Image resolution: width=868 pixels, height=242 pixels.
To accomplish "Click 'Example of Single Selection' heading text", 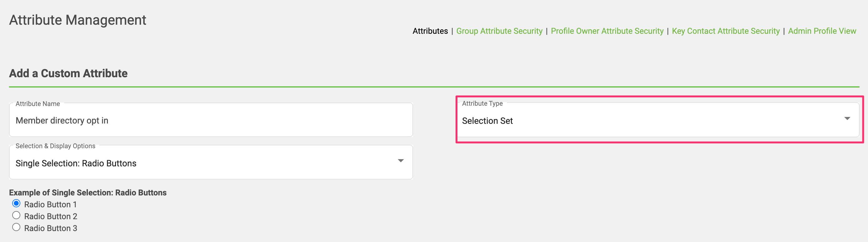I will [88, 193].
